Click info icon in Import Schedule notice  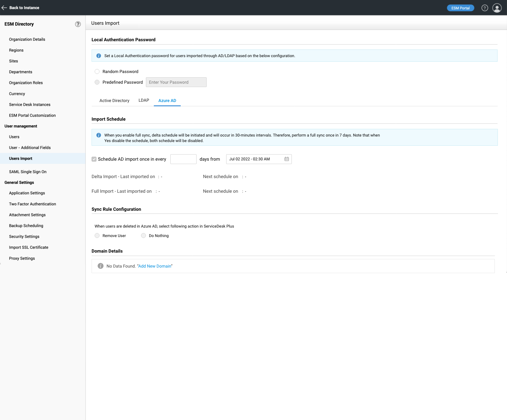pyautogui.click(x=99, y=135)
